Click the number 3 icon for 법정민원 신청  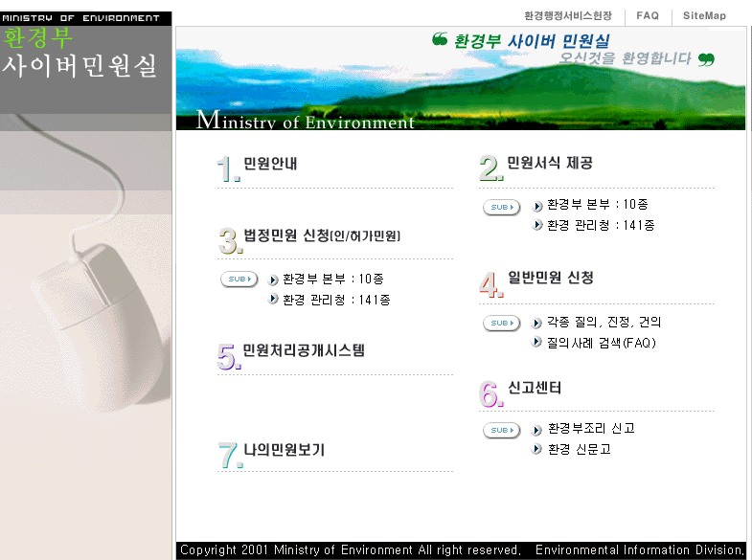[x=230, y=241]
